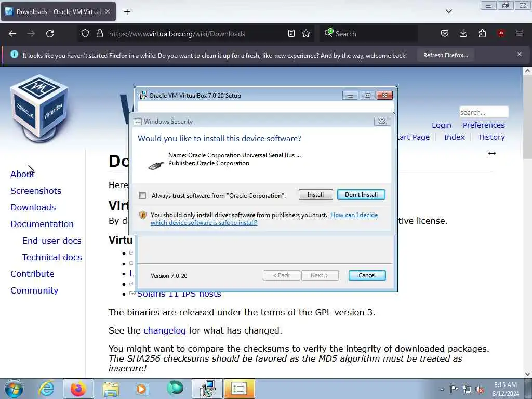The image size is (532, 399).
Task: Launch Internet Explorer from taskbar
Action: click(46, 389)
